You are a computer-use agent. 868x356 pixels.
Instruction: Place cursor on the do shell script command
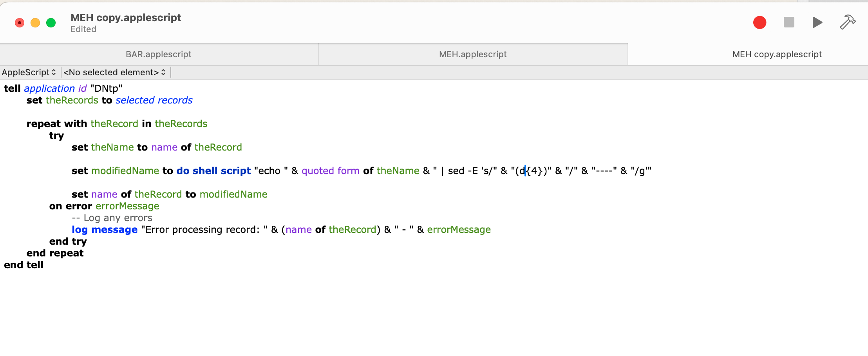[x=213, y=171]
